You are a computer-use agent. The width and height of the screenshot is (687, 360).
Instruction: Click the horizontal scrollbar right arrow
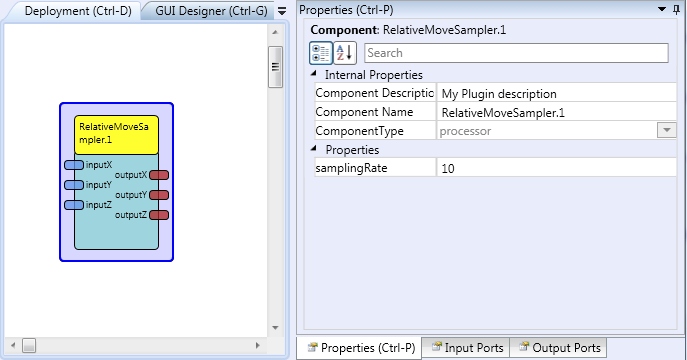point(258,346)
